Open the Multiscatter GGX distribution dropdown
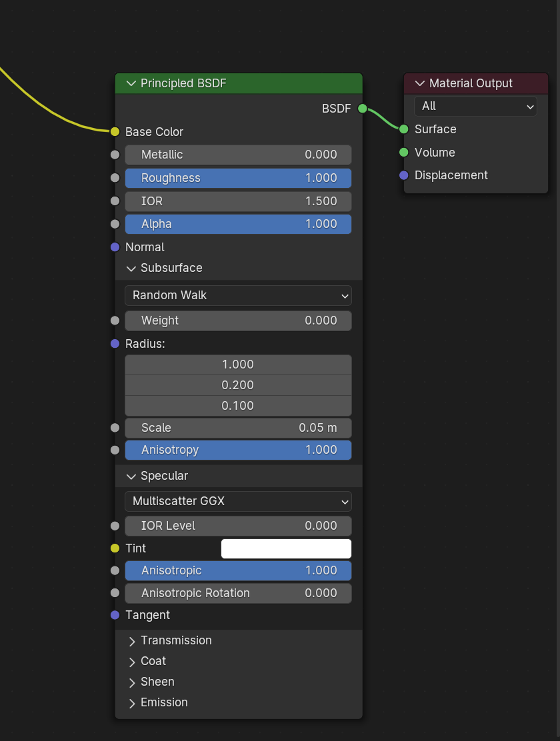Image resolution: width=560 pixels, height=741 pixels. 239,501
